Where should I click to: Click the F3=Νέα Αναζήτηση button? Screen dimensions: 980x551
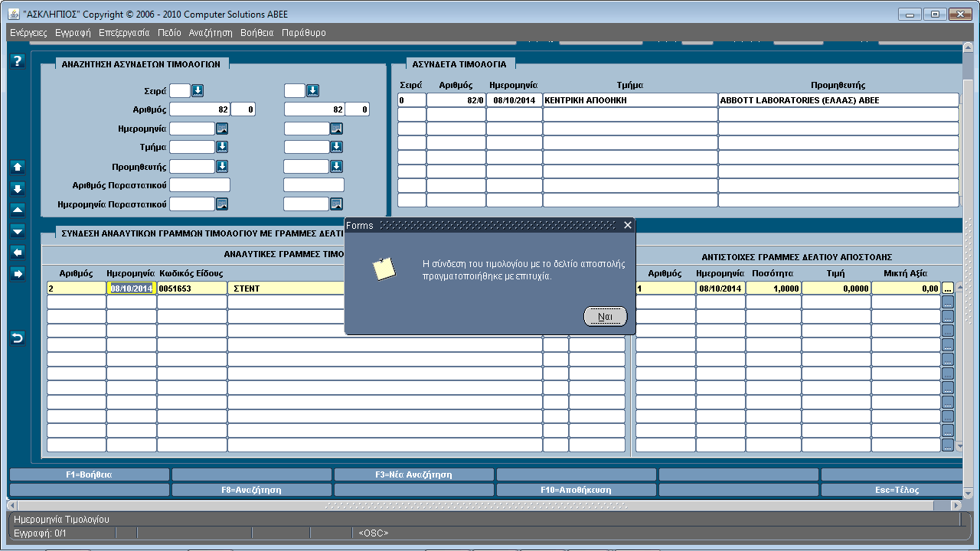click(413, 474)
